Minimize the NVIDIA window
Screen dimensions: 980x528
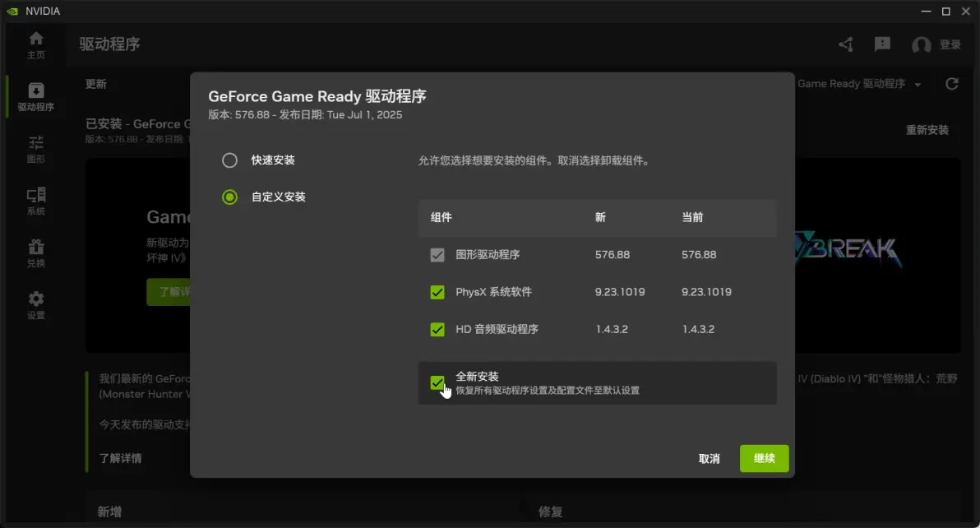927,12
